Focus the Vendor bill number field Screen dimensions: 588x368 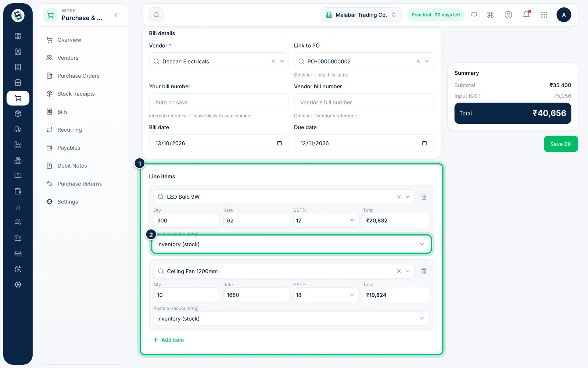(364, 102)
